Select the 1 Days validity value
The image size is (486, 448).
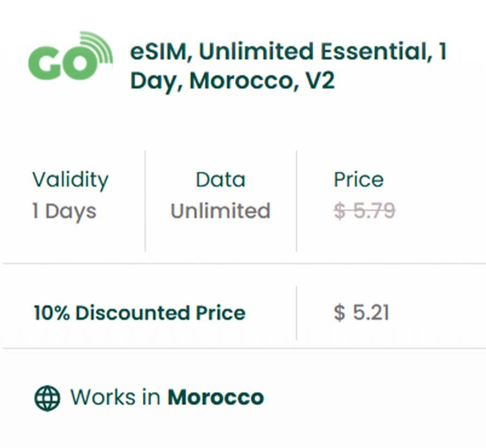pyautogui.click(x=64, y=211)
